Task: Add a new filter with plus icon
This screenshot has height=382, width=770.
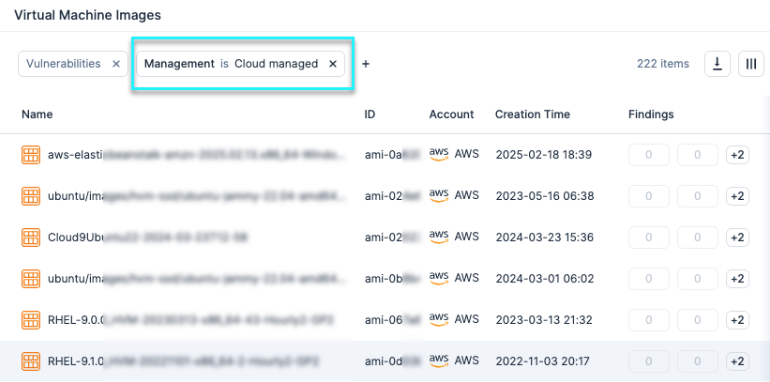Action: click(365, 64)
